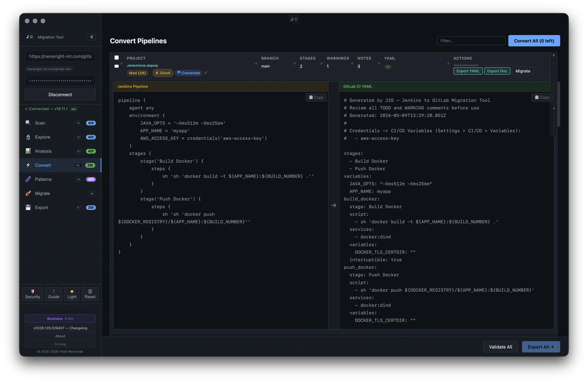This screenshot has width=588, height=382.
Task: Click the GitLab URL input field
Action: tap(60, 56)
